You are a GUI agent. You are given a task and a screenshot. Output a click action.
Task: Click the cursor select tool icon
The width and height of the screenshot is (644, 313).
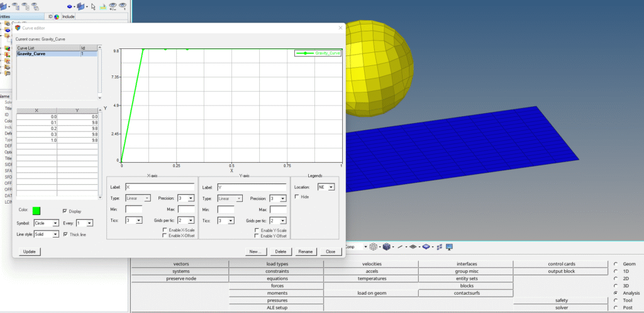point(93,6)
